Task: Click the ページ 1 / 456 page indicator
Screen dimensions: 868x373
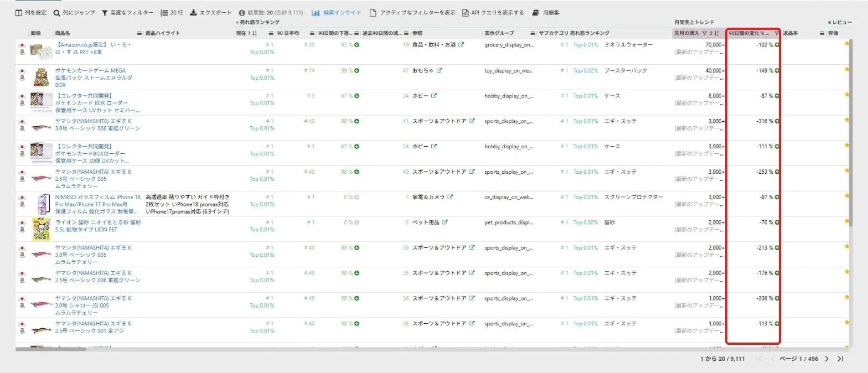Action: point(799,359)
